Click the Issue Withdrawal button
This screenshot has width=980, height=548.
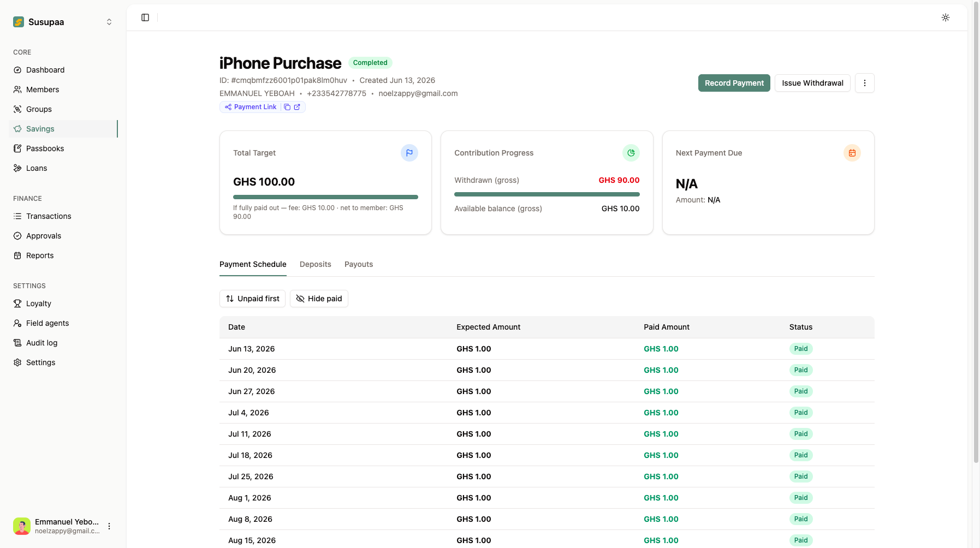pos(812,83)
